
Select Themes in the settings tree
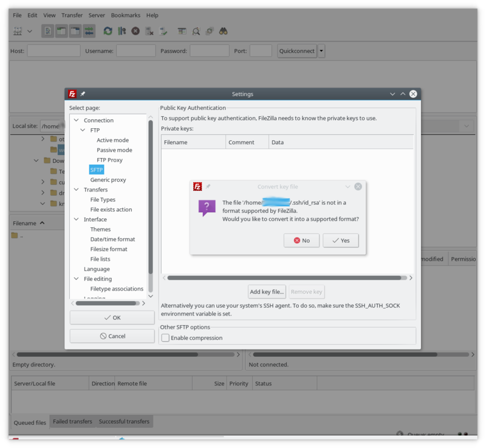(100, 229)
